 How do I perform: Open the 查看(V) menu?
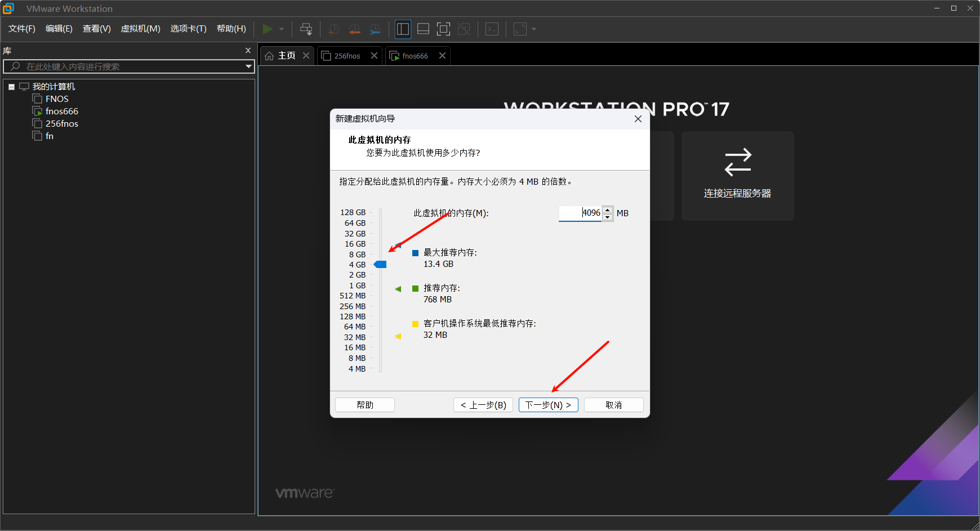[96, 29]
